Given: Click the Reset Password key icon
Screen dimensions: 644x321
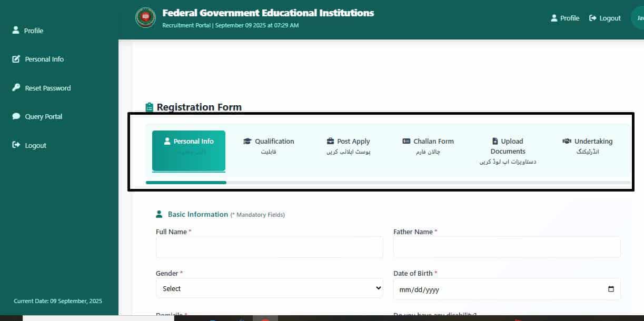Looking at the screenshot, I should [16, 88].
